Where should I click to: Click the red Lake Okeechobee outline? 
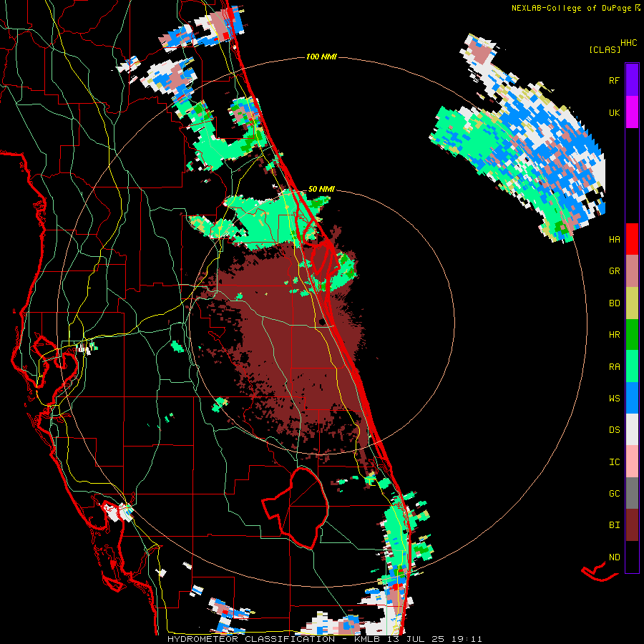point(296,507)
